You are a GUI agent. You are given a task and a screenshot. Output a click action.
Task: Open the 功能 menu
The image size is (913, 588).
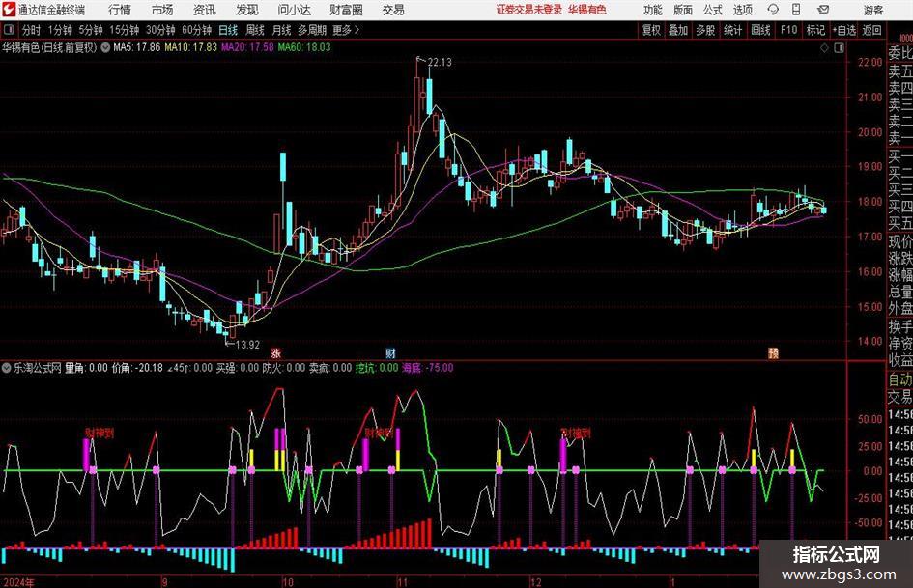[x=653, y=10]
